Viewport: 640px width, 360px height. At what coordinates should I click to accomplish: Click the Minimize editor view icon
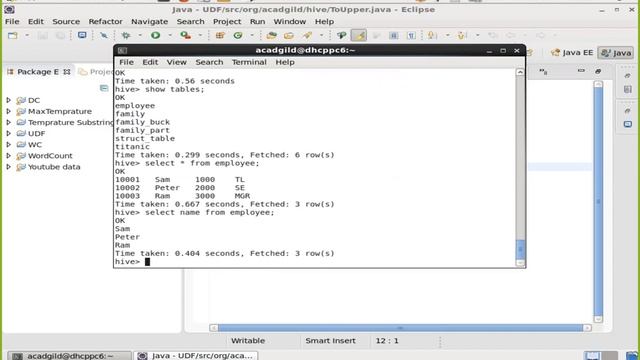click(581, 71)
